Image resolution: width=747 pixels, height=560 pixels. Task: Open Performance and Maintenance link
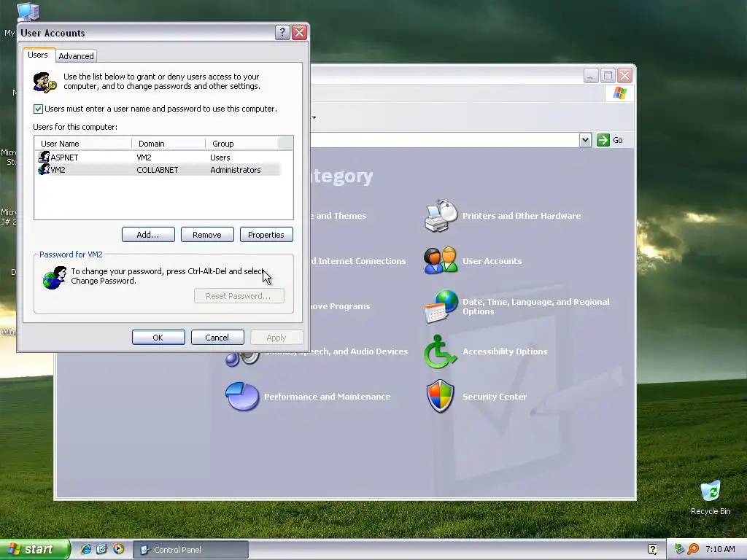tap(327, 397)
